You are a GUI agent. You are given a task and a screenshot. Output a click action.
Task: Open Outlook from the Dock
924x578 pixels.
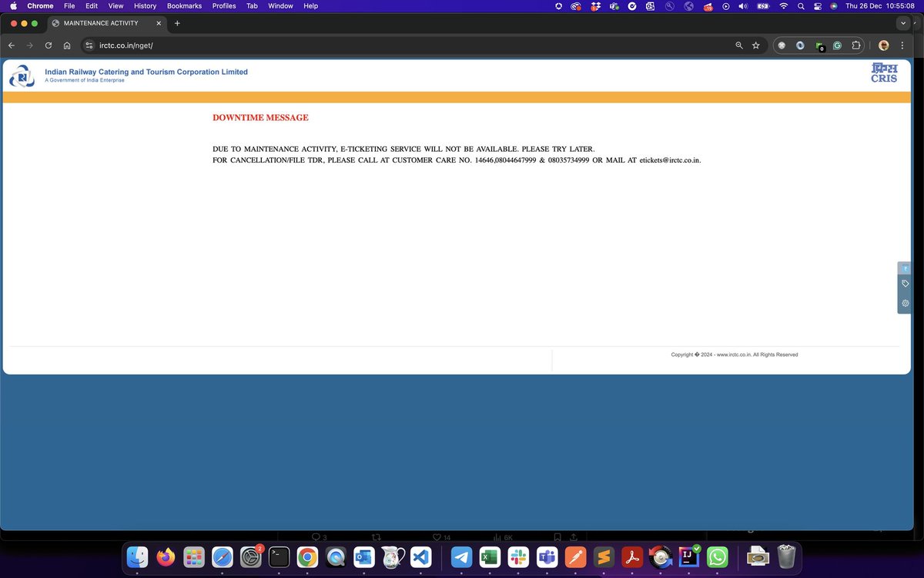pyautogui.click(x=364, y=556)
